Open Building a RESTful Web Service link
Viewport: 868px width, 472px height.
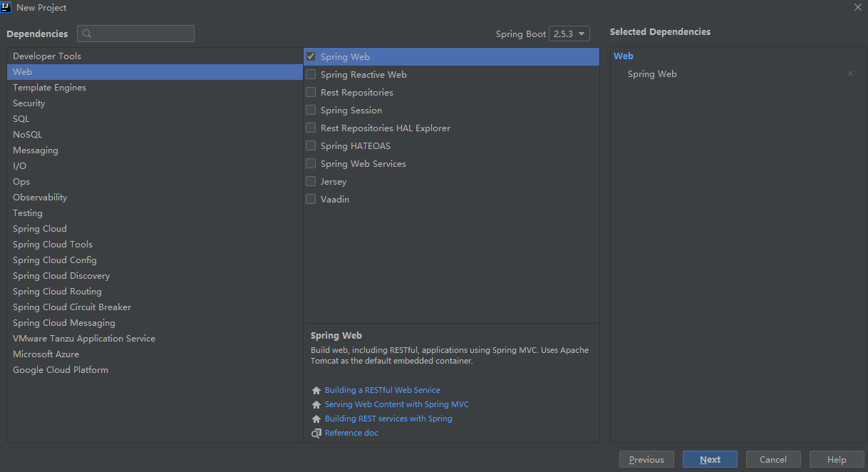click(383, 390)
